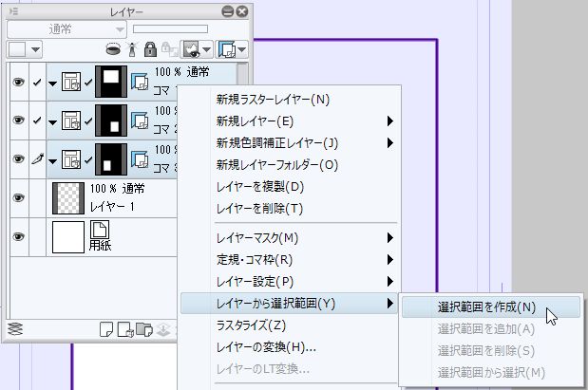
Task: Close the レイヤー palette
Action: click(242, 11)
